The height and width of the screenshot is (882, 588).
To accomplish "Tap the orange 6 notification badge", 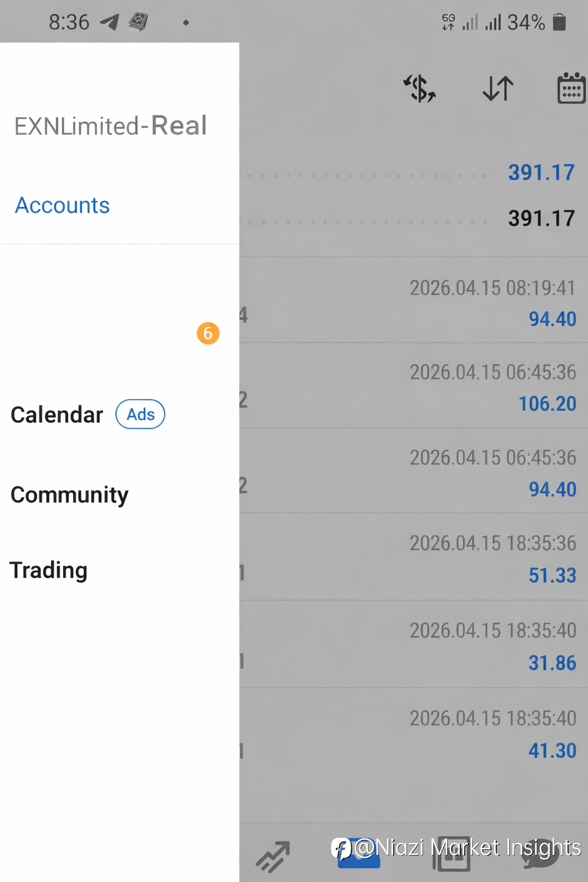I will click(208, 333).
